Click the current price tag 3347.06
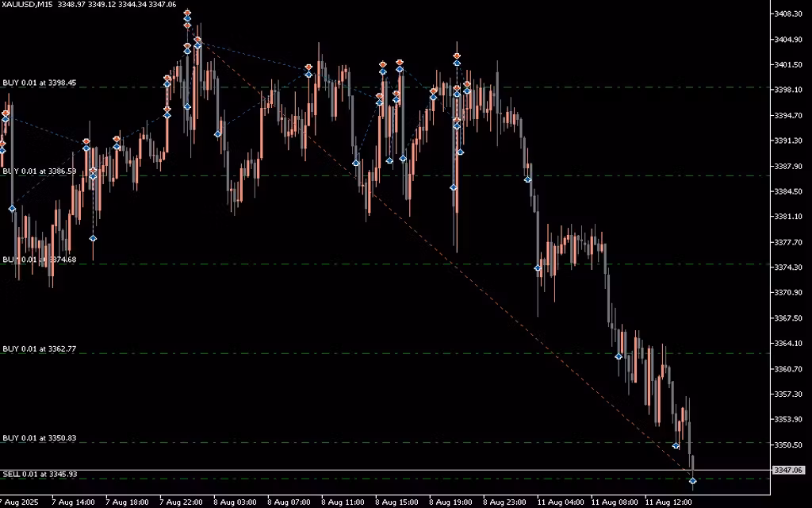 click(x=788, y=470)
